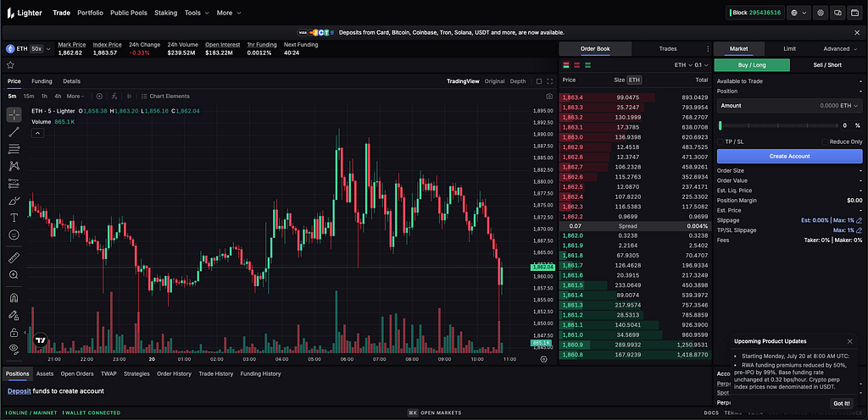Screen dimensions: 868x420
Task: Open the settings gear in header
Action: [x=821, y=12]
